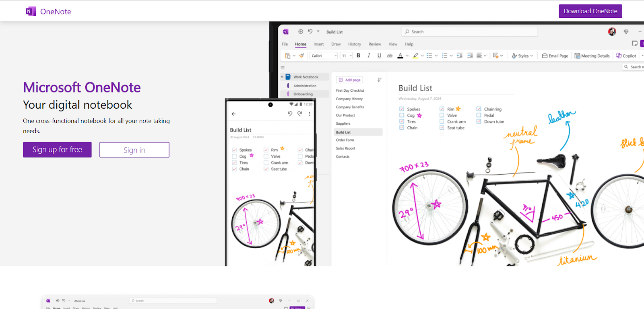
Task: Click the numbered list icon
Action: pos(444,56)
